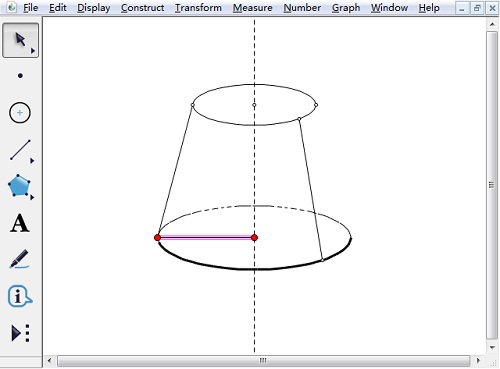Click the vertical scrollbar down arrow
Viewport: 500px width, 369px height.
coord(492,348)
